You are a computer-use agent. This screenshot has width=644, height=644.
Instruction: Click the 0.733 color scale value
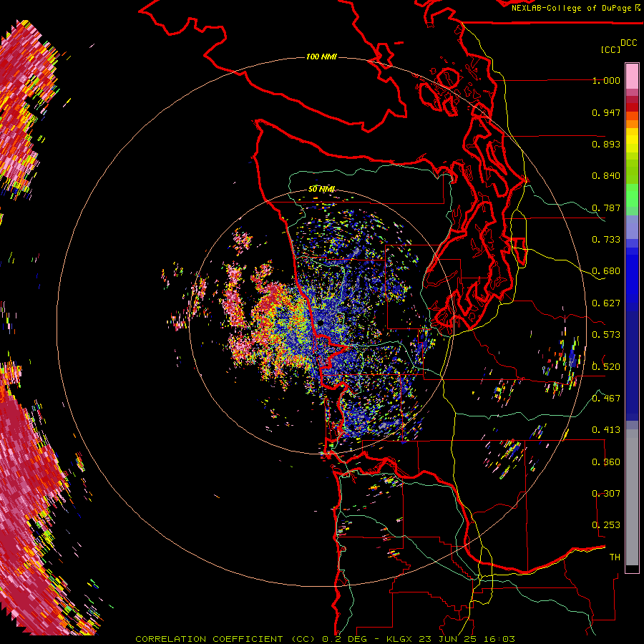[606, 240]
